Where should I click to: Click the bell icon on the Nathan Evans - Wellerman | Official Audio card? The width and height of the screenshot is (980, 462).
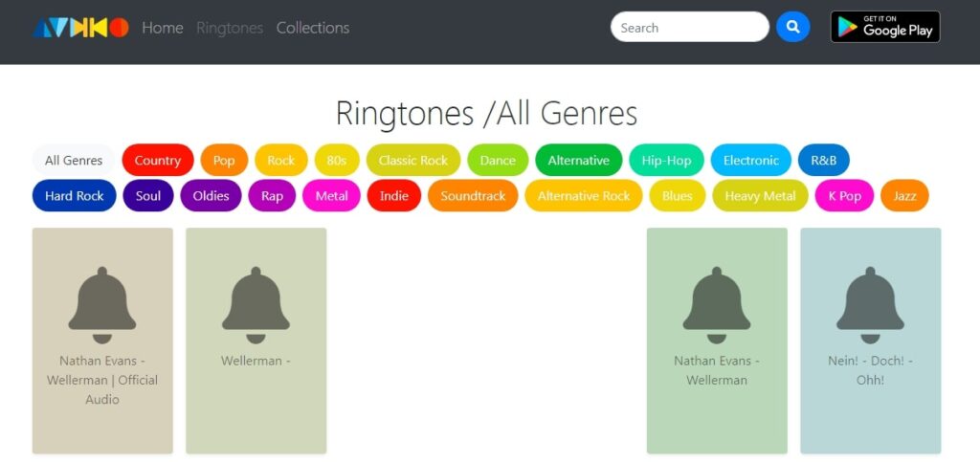click(102, 305)
